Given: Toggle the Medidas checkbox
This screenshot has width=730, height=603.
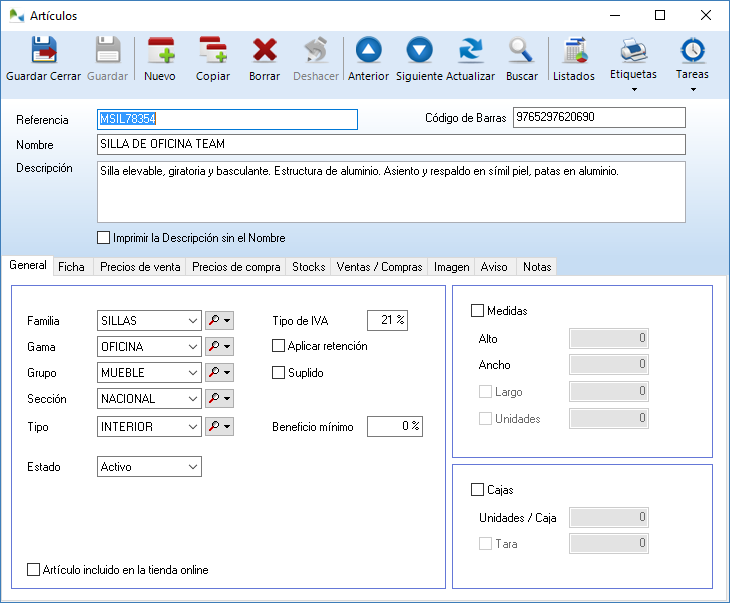Looking at the screenshot, I should coord(477,311).
